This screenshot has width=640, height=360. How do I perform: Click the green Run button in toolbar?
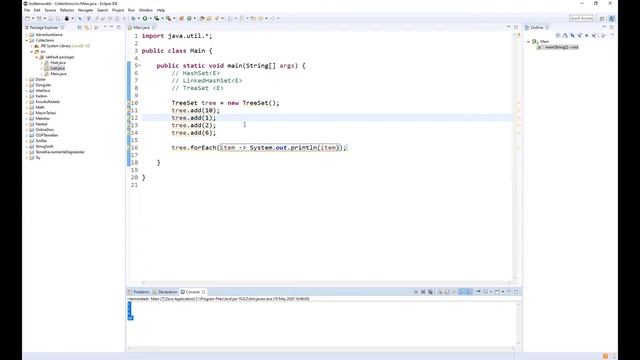click(145, 18)
